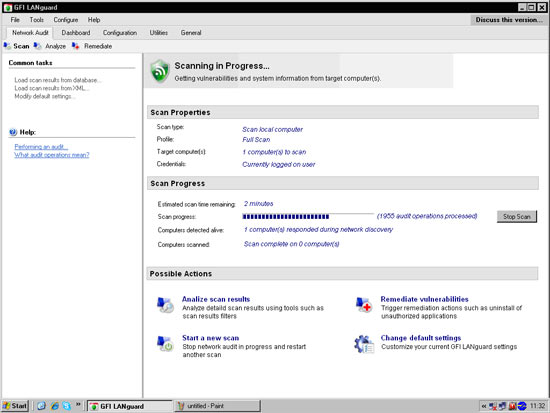The width and height of the screenshot is (550, 413).
Task: Click the Remediate vulnerabilities icon
Action: 364,305
